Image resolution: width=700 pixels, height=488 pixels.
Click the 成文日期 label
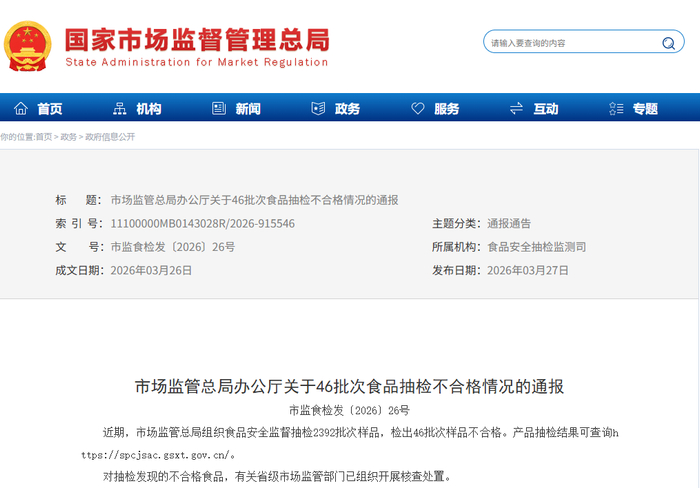[79, 270]
